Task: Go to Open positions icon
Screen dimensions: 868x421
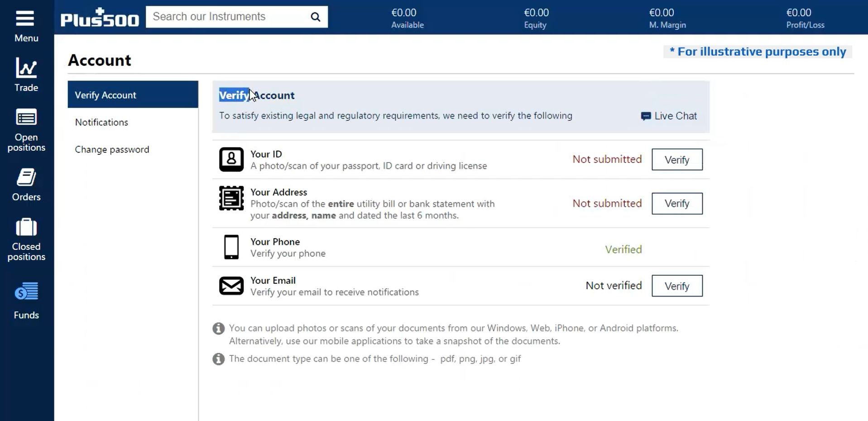Action: click(26, 117)
